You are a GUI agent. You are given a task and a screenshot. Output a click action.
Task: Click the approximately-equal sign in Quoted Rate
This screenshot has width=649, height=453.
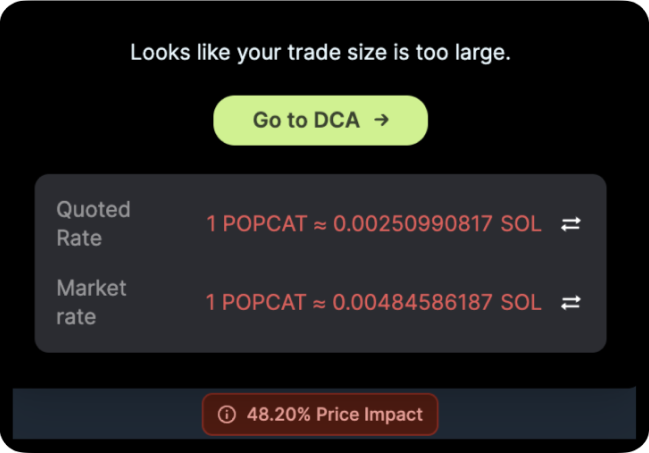point(320,224)
